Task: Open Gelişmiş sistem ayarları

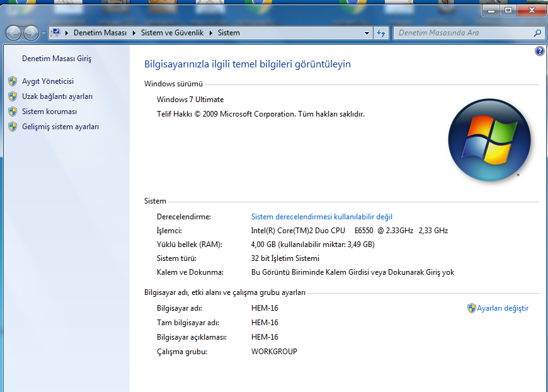Action: tap(60, 127)
